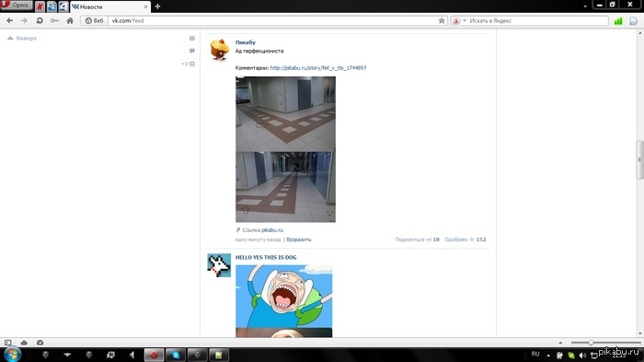644x362 pixels.
Task: Switch to the pinned red N tab
Action: (x=40, y=6)
